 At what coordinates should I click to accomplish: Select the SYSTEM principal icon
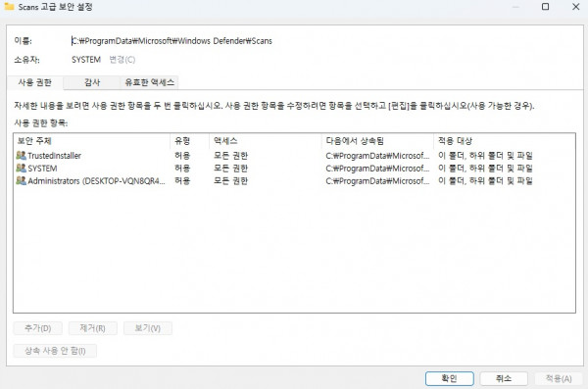[21, 168]
